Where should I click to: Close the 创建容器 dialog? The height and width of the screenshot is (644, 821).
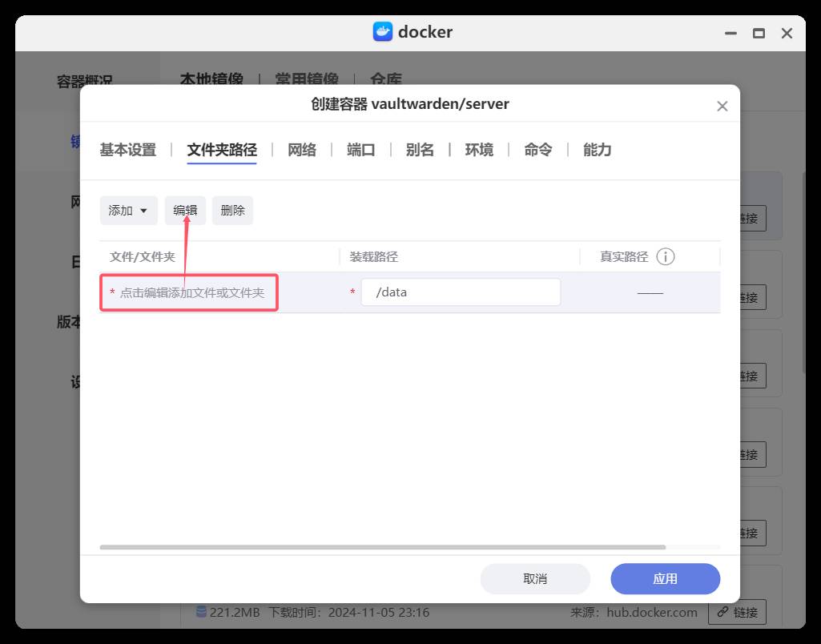pos(722,107)
